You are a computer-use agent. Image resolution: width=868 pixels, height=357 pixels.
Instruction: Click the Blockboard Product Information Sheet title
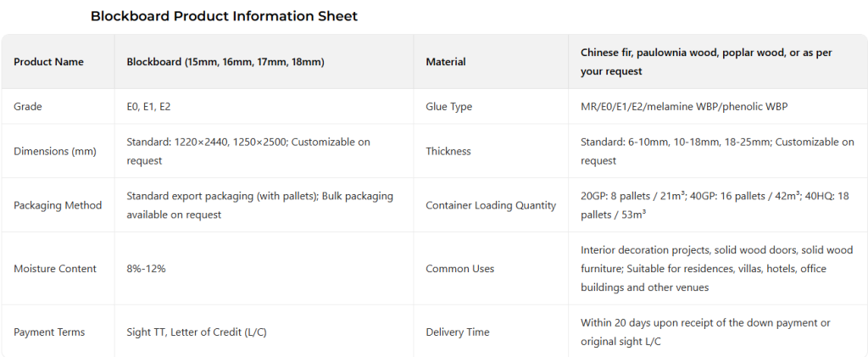click(224, 16)
